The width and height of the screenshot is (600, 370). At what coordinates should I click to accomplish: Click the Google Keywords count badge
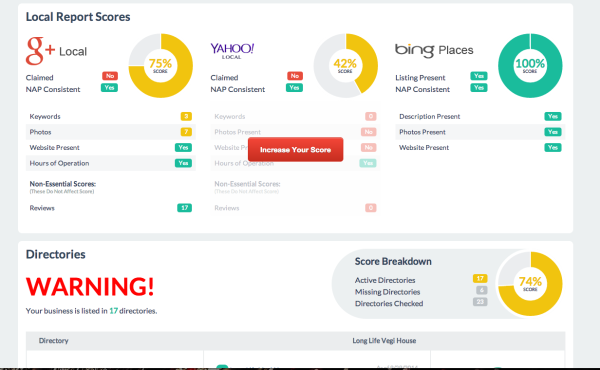click(x=186, y=116)
